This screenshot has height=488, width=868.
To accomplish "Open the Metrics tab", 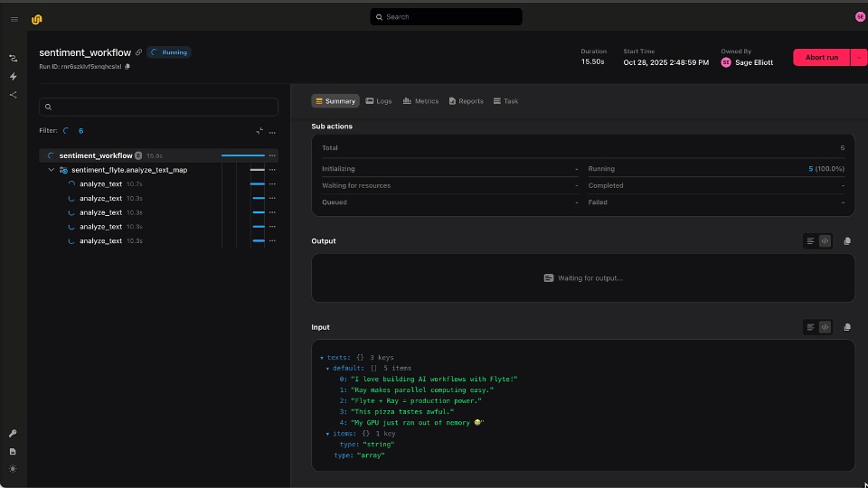I will 420,101.
